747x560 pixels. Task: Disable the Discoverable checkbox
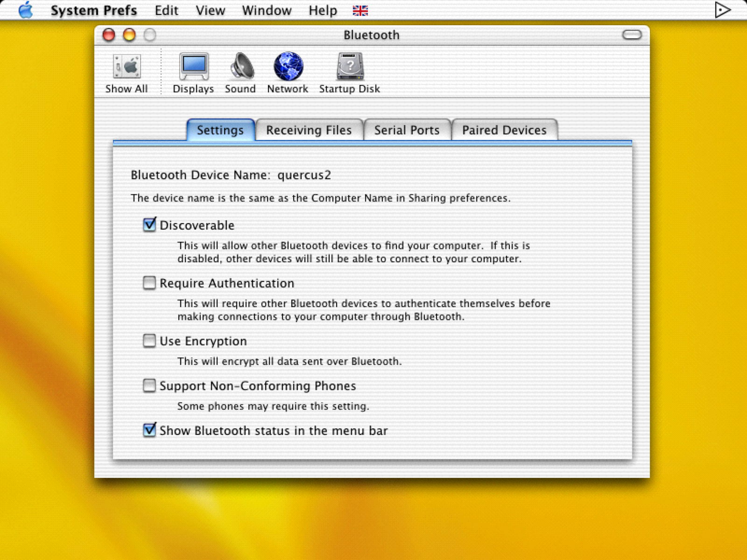[x=149, y=225]
